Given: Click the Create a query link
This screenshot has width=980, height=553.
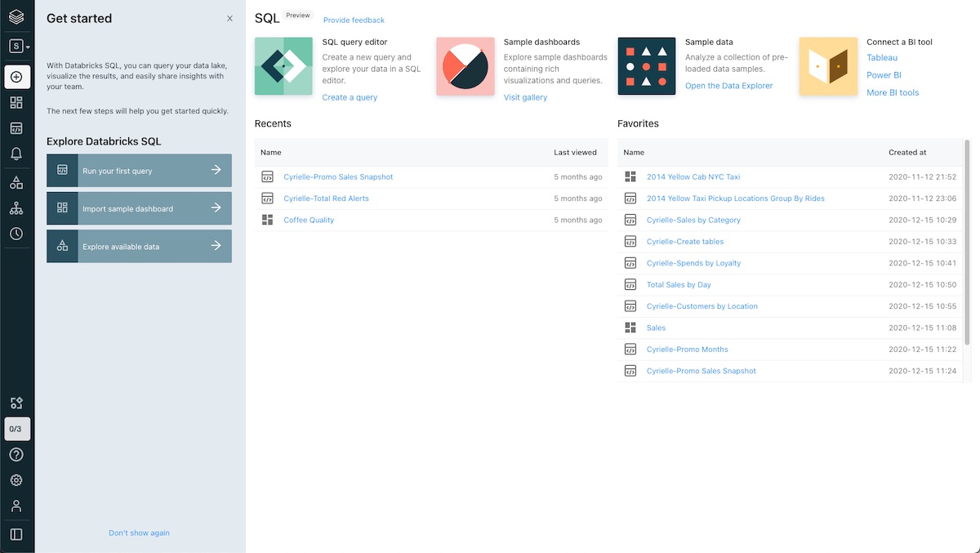Looking at the screenshot, I should (x=350, y=97).
